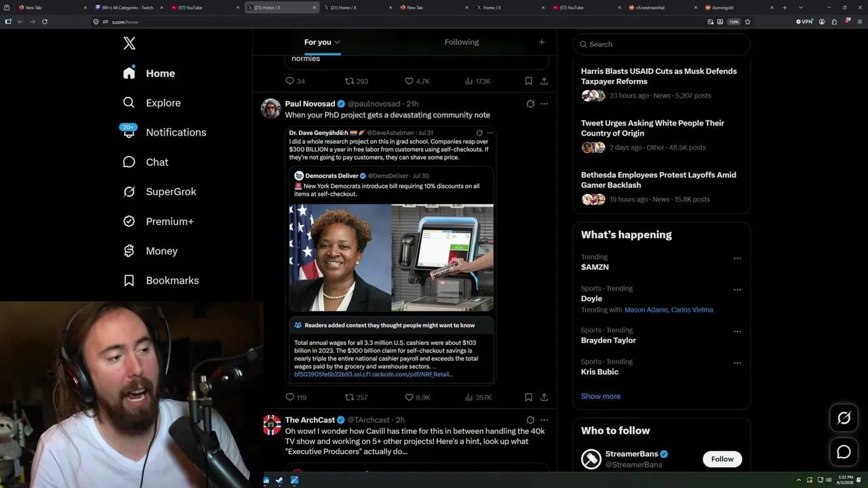Open more options on The ArchCast post
This screenshot has width=868, height=488.
pyautogui.click(x=544, y=420)
